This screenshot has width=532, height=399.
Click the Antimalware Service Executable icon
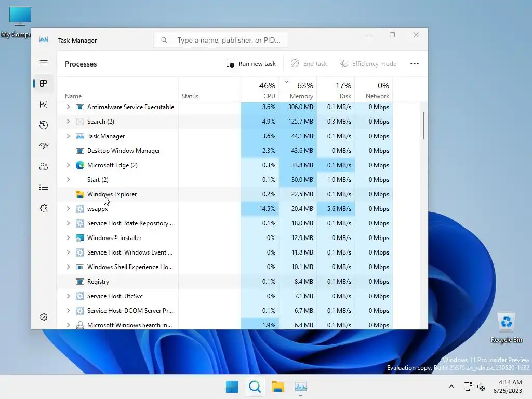tap(79, 107)
